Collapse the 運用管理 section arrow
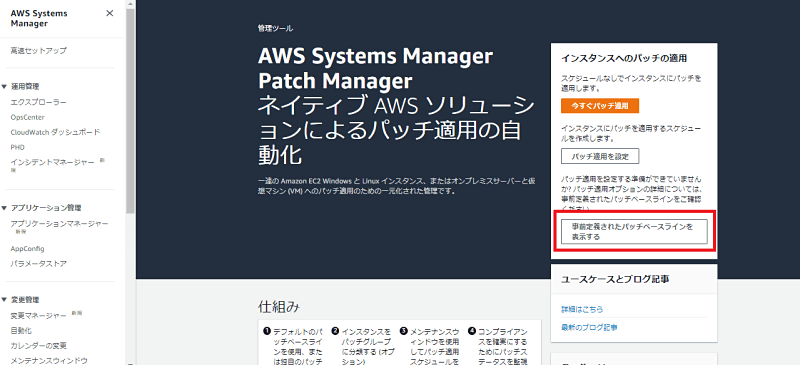 tap(5, 87)
